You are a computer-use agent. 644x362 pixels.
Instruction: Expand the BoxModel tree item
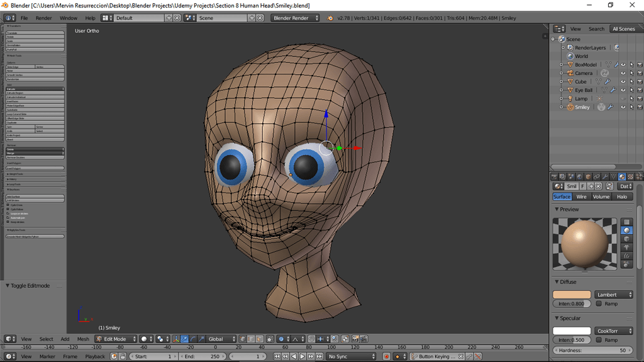pyautogui.click(x=562, y=65)
